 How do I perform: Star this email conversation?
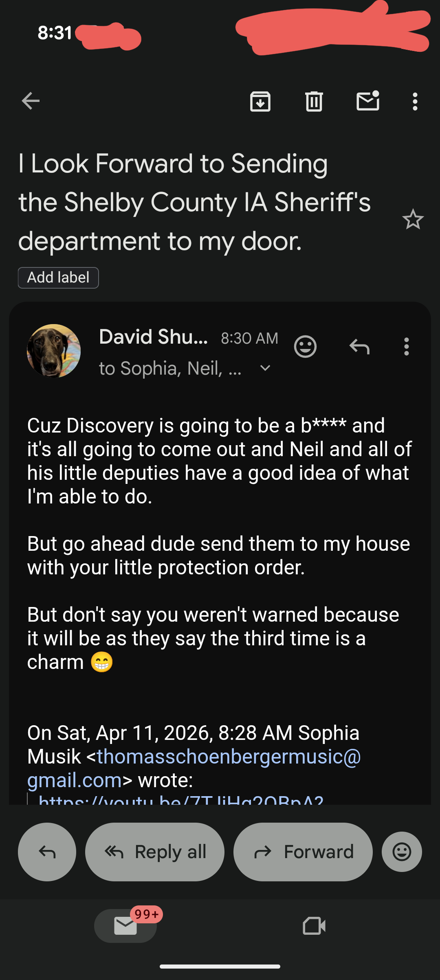click(x=413, y=220)
